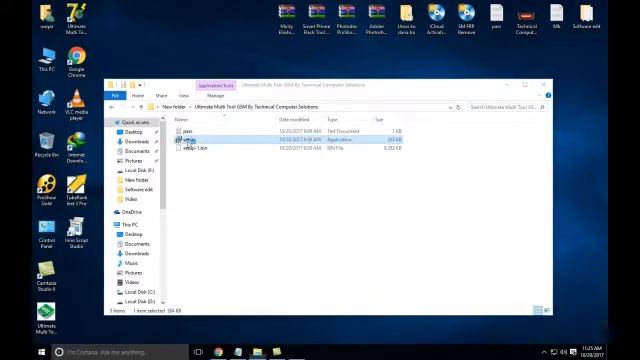Open the View ribbon tab
The width and height of the screenshot is (640, 360).
pyautogui.click(x=184, y=96)
